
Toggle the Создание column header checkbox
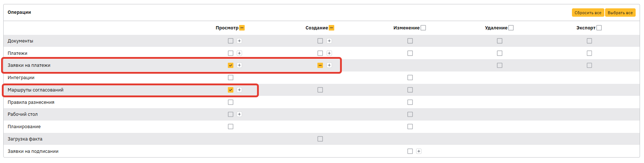[332, 28]
